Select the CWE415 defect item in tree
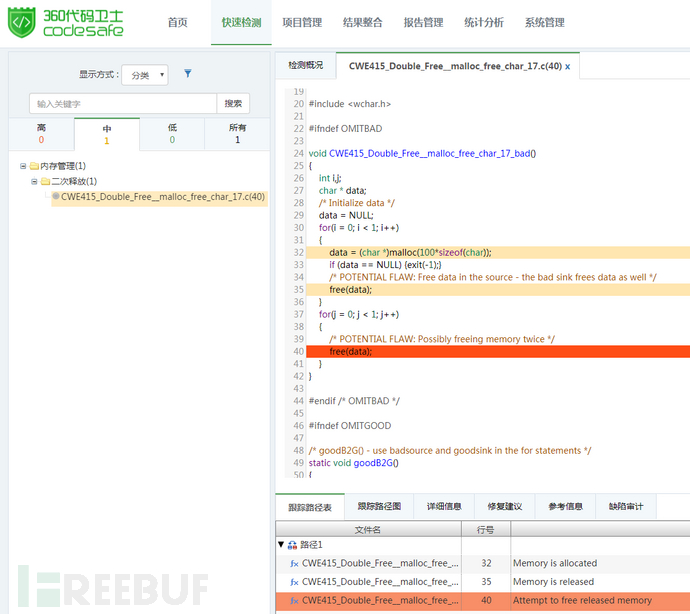The width and height of the screenshot is (690, 614). pos(160,197)
